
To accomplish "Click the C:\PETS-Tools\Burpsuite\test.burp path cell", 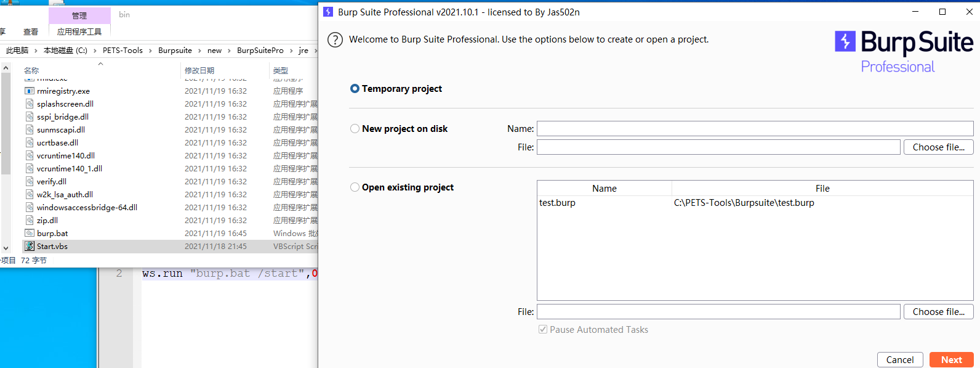I will [x=744, y=203].
